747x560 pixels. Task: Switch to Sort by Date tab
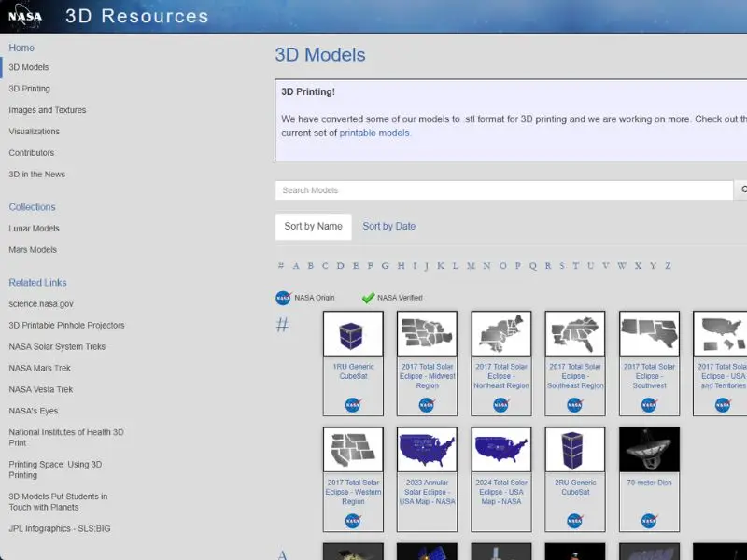click(x=388, y=227)
